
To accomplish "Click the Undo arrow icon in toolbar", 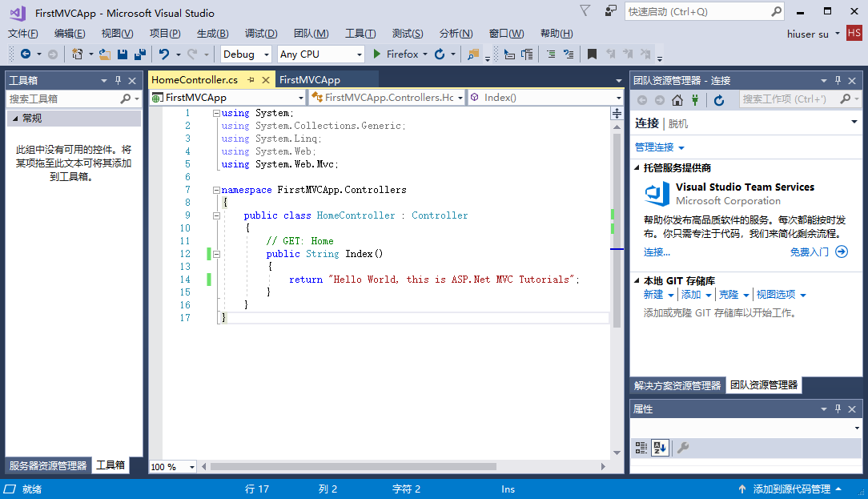I will coord(164,54).
